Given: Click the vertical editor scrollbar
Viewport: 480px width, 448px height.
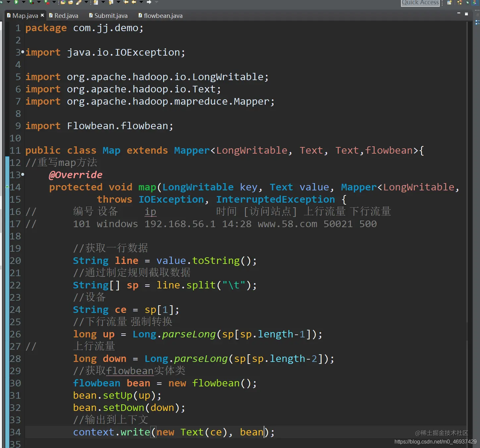Looking at the screenshot, I should [x=467, y=172].
